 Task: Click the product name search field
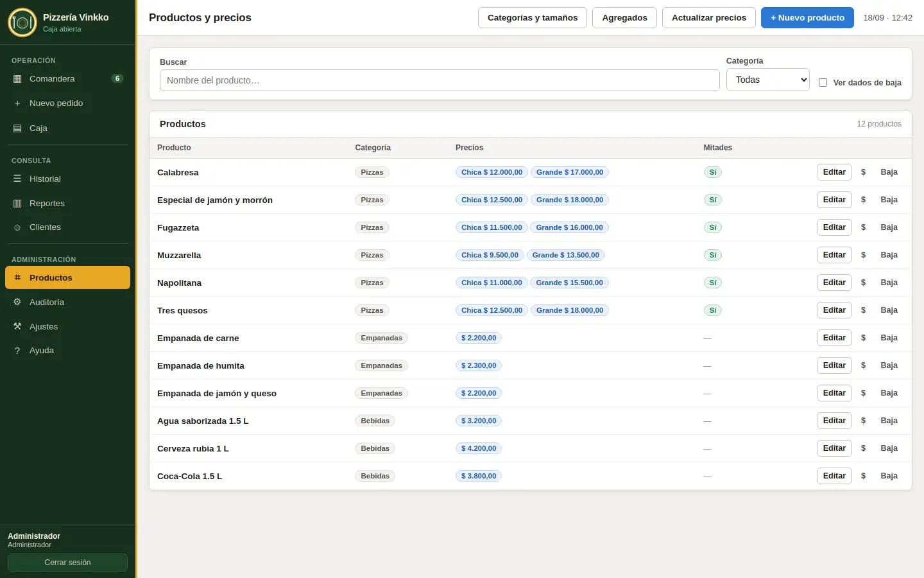[x=440, y=80]
